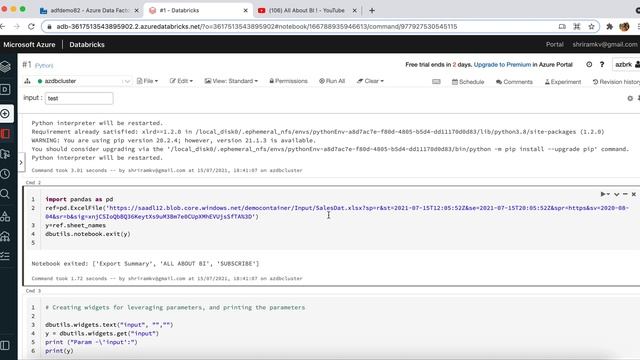This screenshot has width=640, height=360.
Task: Click Permissions button
Action: (x=288, y=81)
